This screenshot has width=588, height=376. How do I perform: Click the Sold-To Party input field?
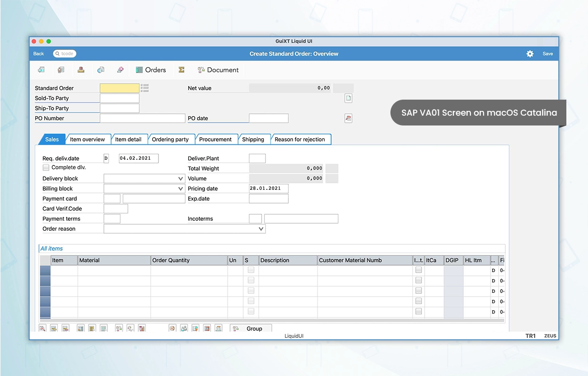[x=119, y=98]
